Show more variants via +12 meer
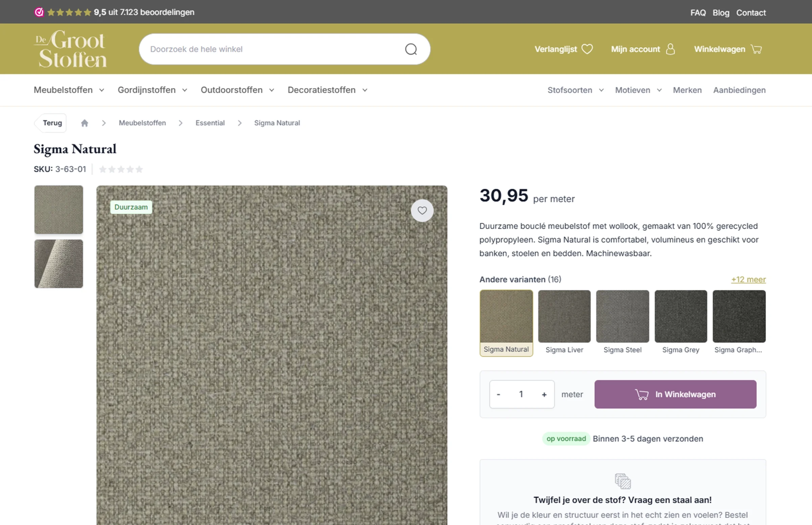Image resolution: width=812 pixels, height=525 pixels. (x=748, y=280)
